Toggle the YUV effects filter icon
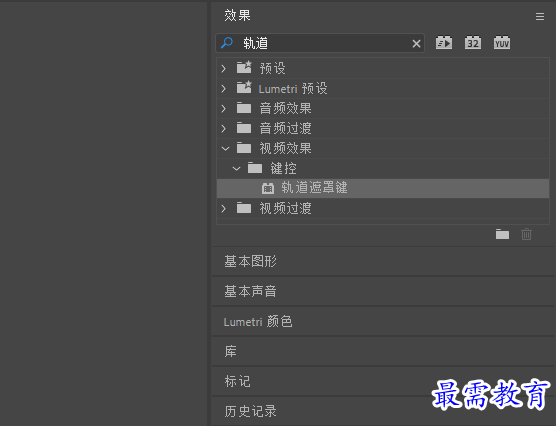 (x=502, y=43)
